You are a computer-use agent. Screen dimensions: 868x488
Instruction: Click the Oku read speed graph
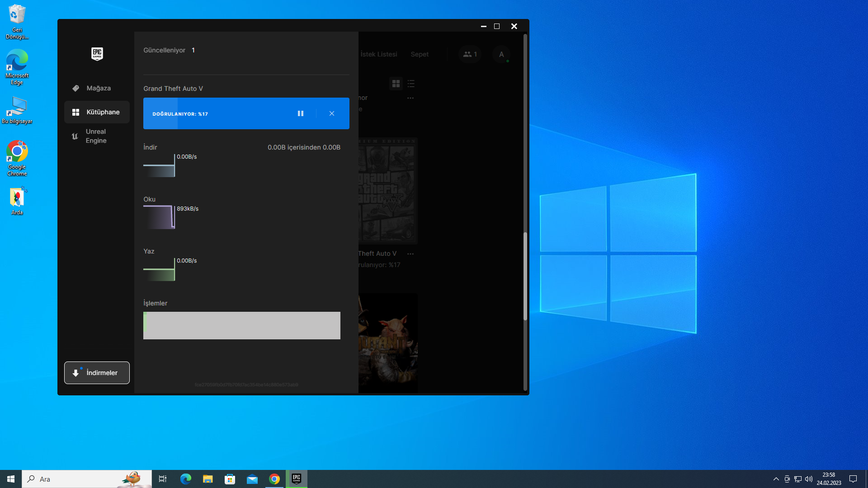point(159,217)
